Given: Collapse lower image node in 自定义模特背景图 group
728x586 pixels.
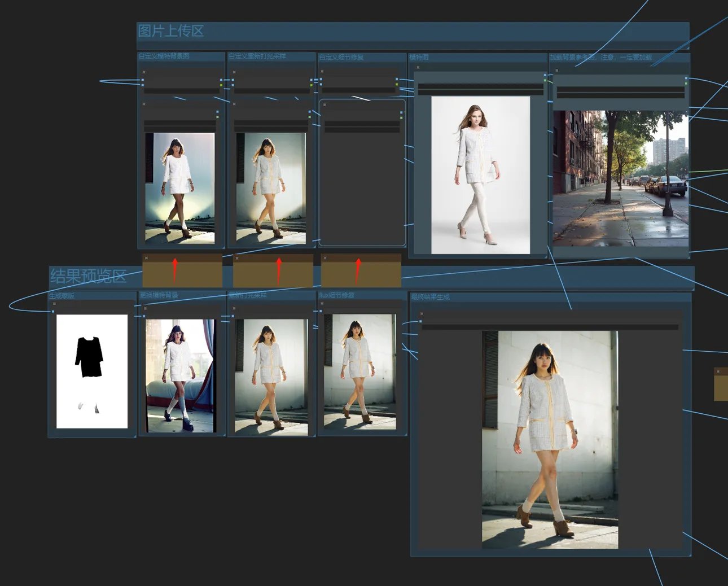Looking at the screenshot, I should (x=144, y=104).
